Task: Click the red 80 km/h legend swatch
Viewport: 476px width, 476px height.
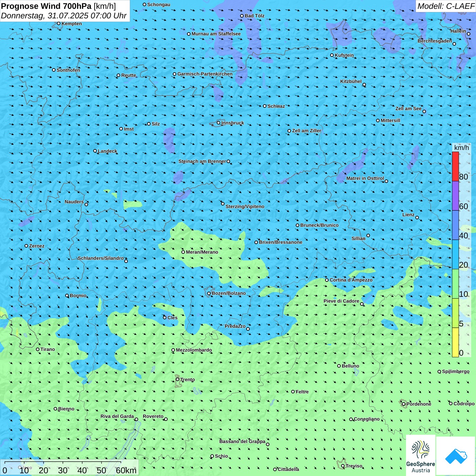Action: pyautogui.click(x=455, y=166)
